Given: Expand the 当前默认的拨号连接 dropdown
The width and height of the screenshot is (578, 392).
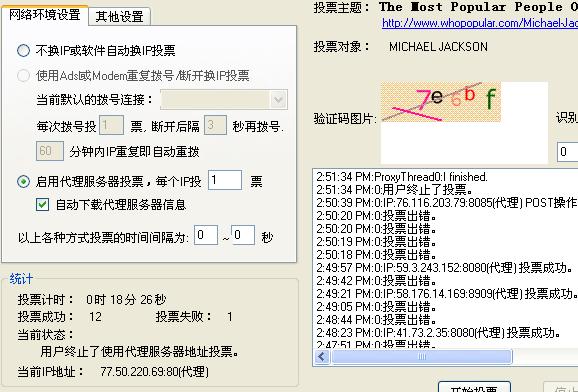Looking at the screenshot, I should point(278,100).
